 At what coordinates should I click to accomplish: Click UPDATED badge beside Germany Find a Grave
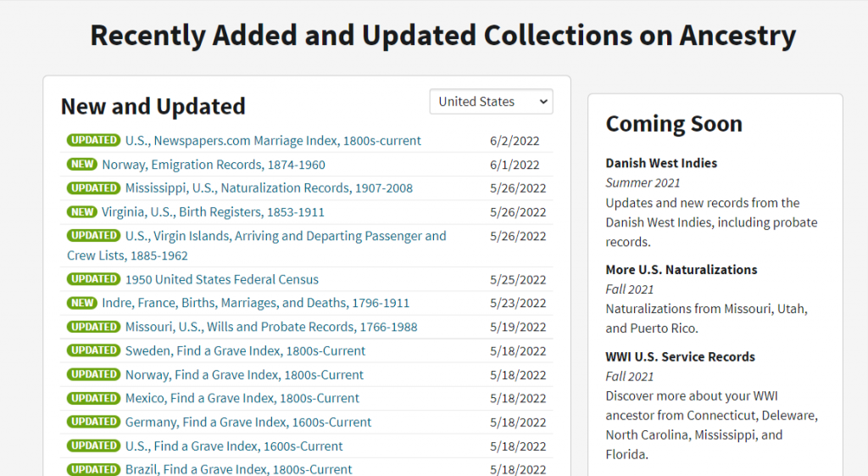(x=93, y=422)
